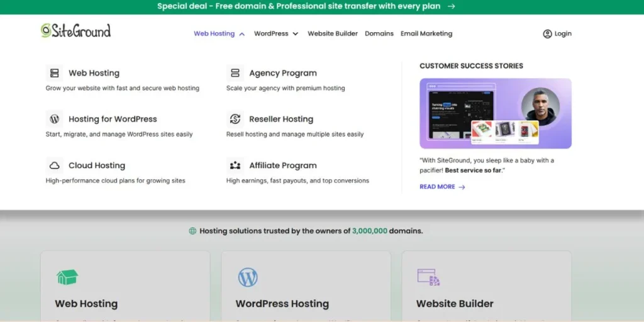Click the Website Builder card icon
This screenshot has height=322, width=644.
(x=428, y=277)
